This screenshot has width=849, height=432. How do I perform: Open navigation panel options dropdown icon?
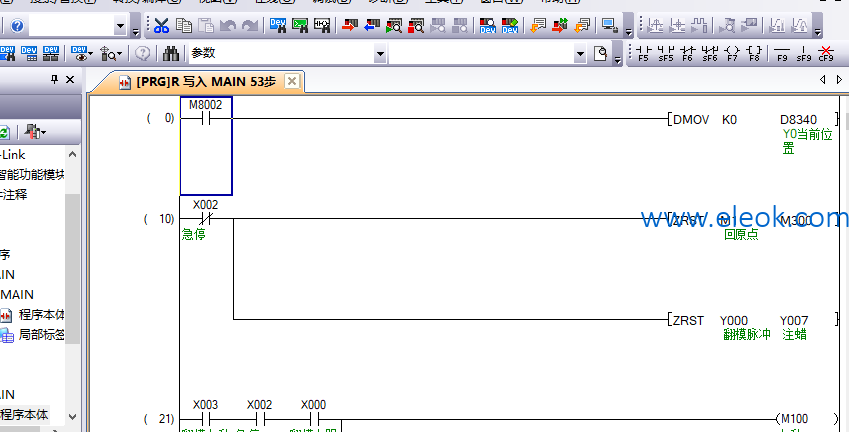[35, 132]
